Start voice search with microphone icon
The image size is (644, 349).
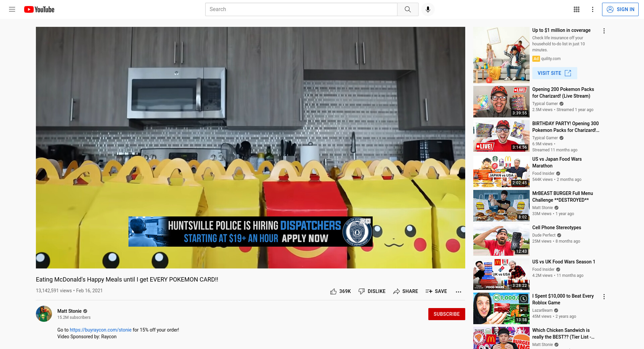[x=428, y=9]
